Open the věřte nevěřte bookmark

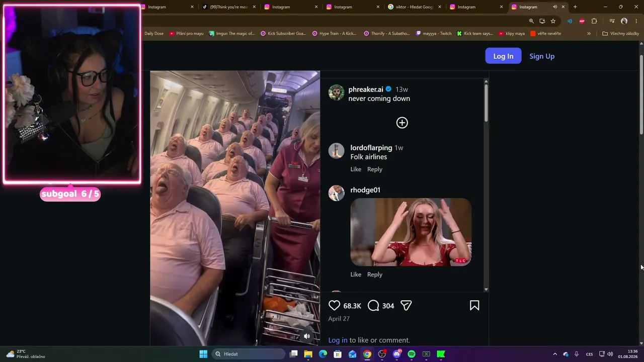pyautogui.click(x=546, y=34)
